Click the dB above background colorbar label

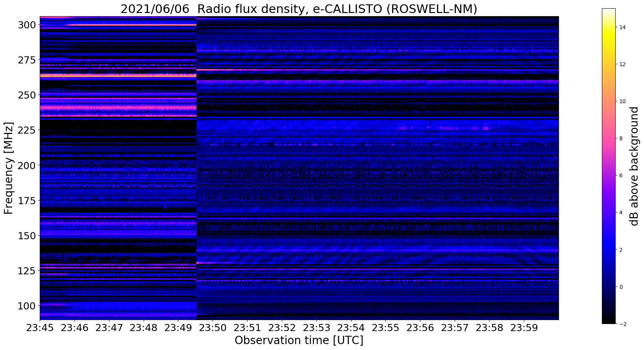tap(634, 166)
